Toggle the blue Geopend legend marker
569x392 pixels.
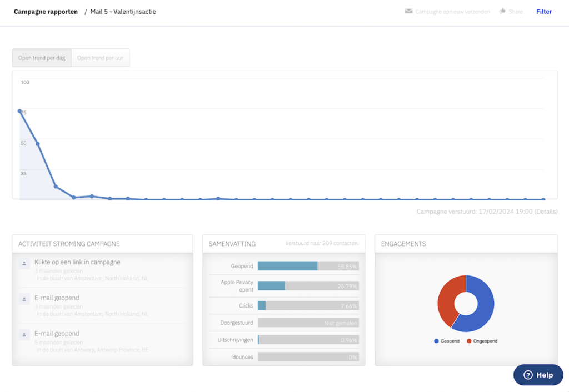point(436,341)
